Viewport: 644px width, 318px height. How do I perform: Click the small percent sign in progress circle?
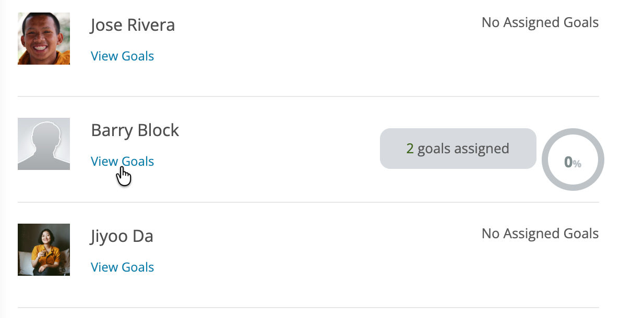(x=577, y=164)
